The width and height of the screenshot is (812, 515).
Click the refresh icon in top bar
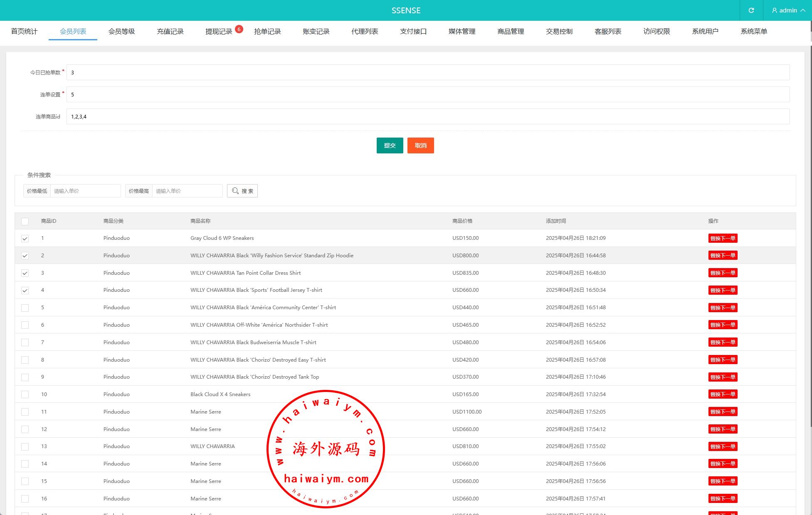point(751,10)
